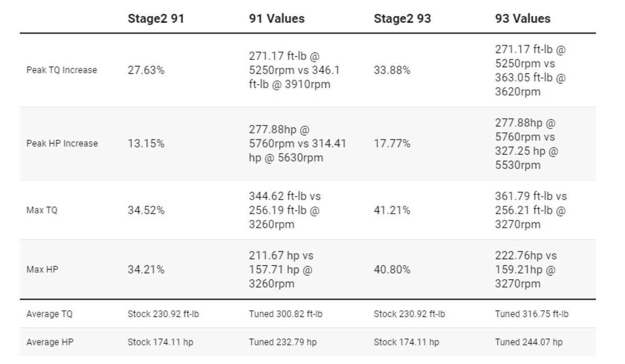Click the Tuned 316.75 ft-lb cell

pyautogui.click(x=531, y=314)
